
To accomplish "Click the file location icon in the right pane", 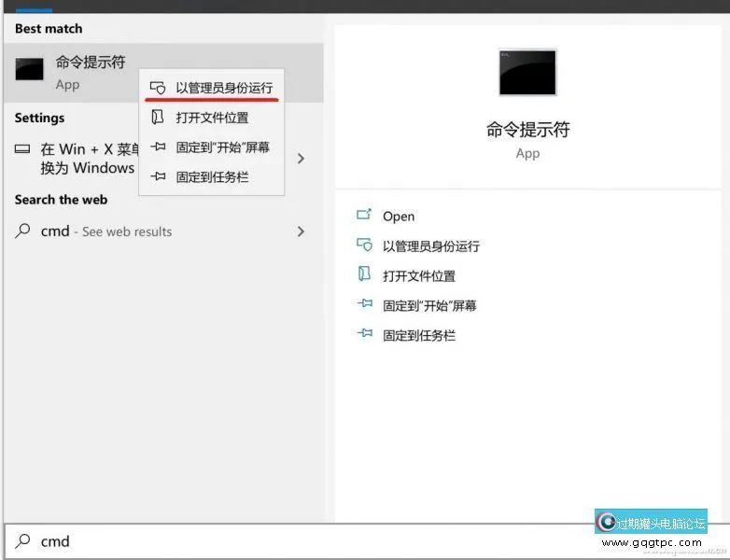I will click(364, 274).
